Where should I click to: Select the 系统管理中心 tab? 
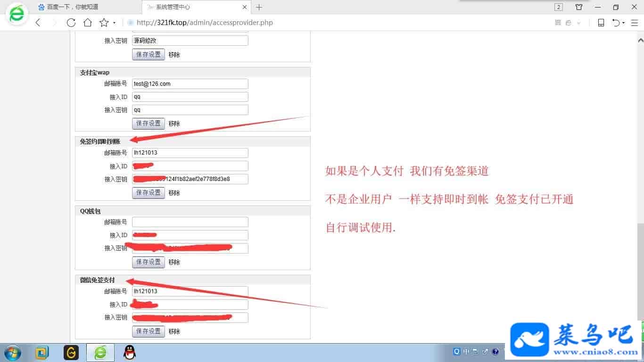pyautogui.click(x=197, y=7)
